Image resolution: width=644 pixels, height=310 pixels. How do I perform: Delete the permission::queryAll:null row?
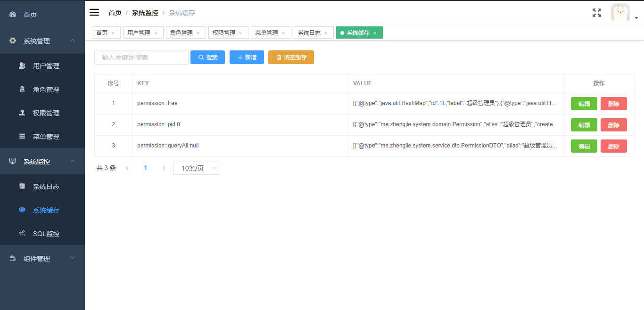613,146
